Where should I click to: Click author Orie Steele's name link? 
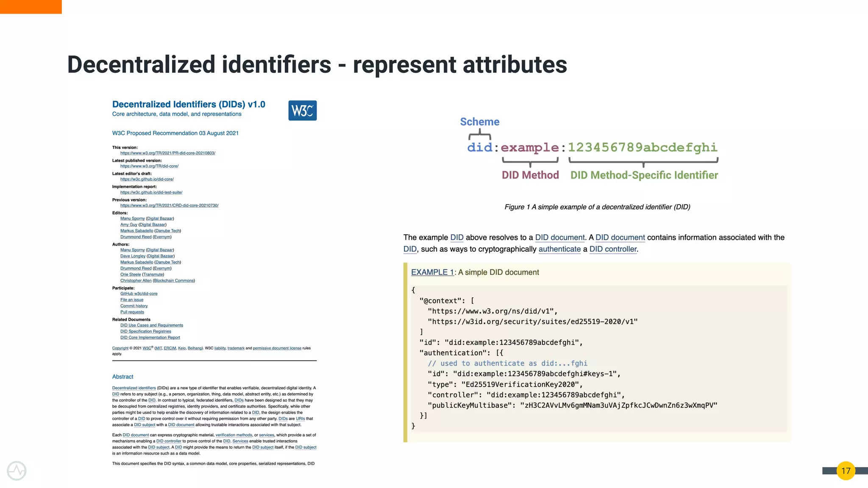131,274
